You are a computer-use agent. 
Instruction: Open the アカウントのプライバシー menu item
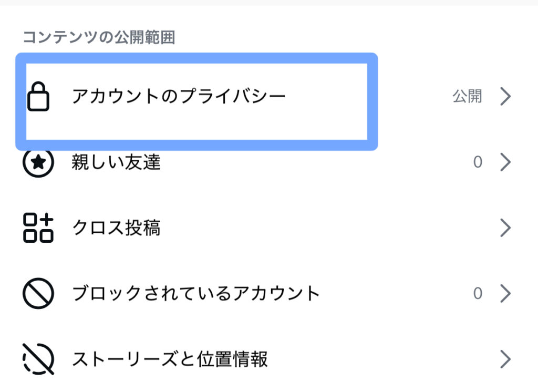(x=179, y=97)
